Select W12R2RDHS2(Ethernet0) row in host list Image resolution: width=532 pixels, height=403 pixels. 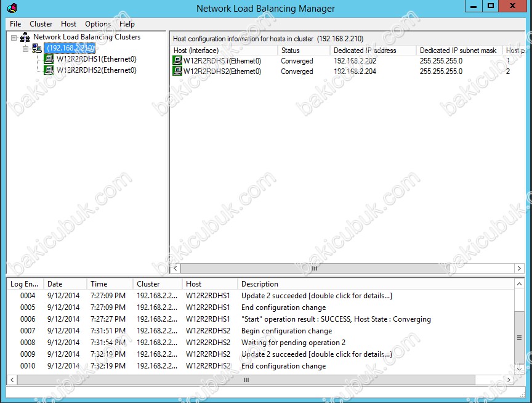tap(348, 71)
